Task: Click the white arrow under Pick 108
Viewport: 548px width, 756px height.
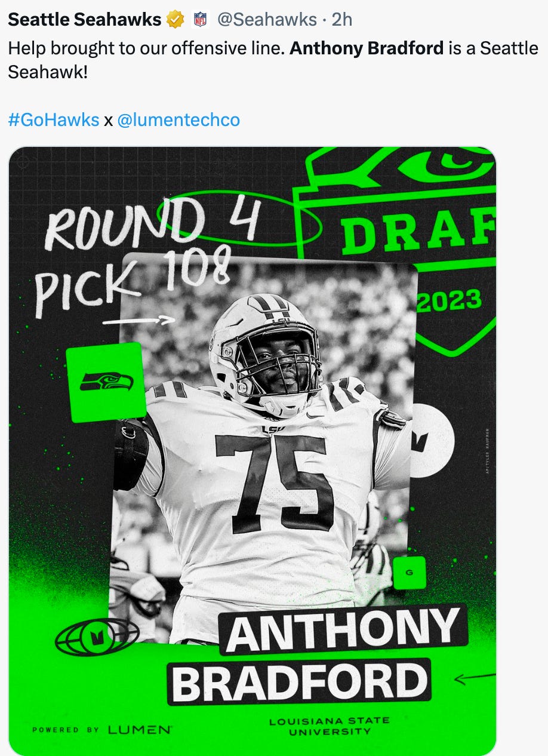Action: (138, 321)
